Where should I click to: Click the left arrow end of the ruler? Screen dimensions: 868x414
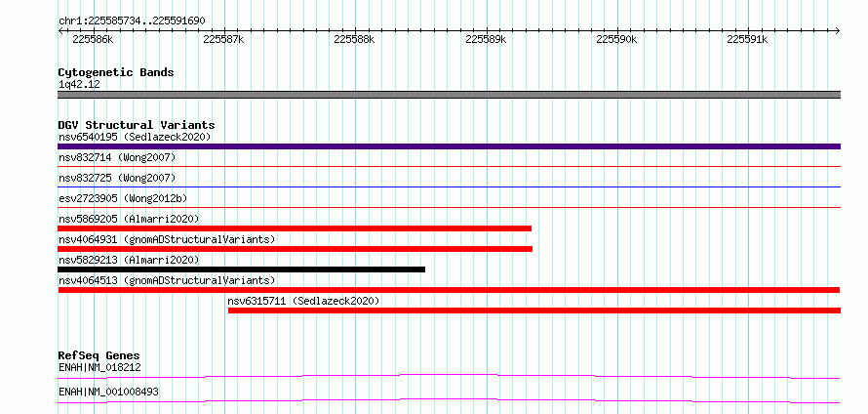tap(60, 30)
